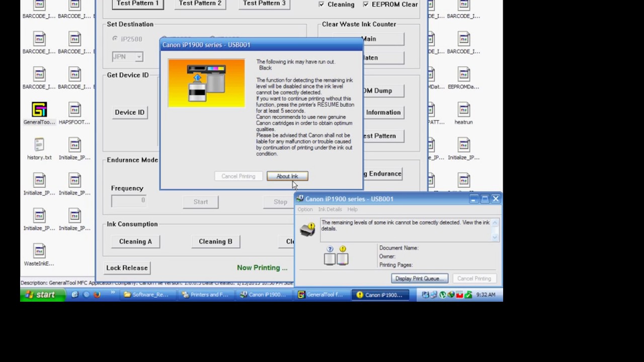Launch Firefox from quick launch

(x=97, y=295)
